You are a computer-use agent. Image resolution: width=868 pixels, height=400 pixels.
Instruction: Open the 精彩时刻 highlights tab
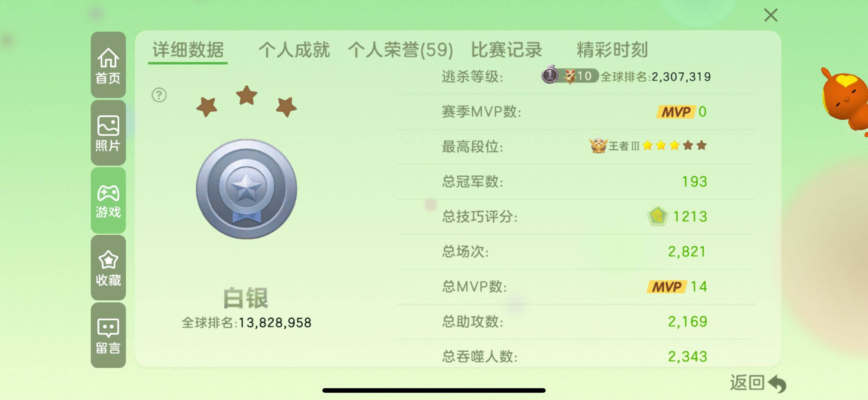(612, 50)
